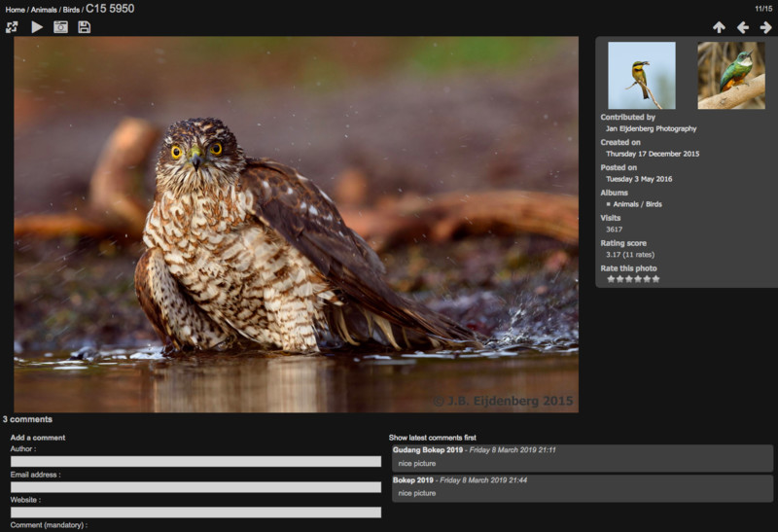The height and width of the screenshot is (532, 778).
Task: Click the Author input field
Action: pyautogui.click(x=195, y=461)
